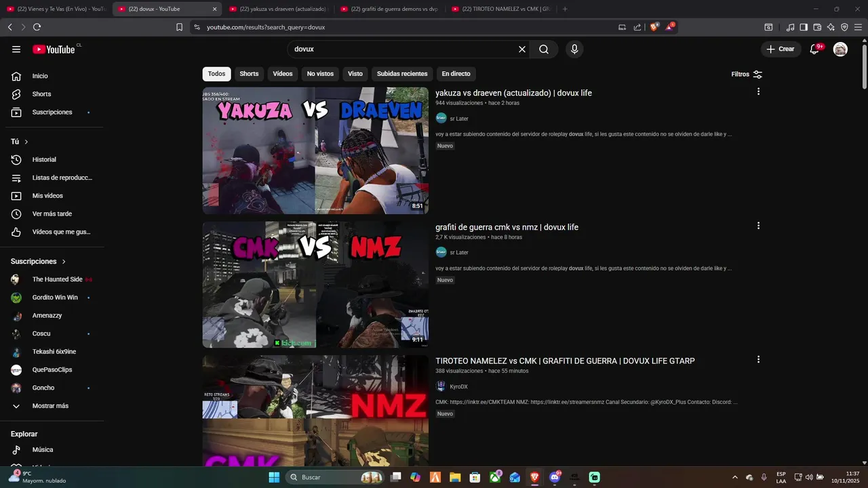Play the YAKUZA vs DRAEVEN thumbnail

315,150
